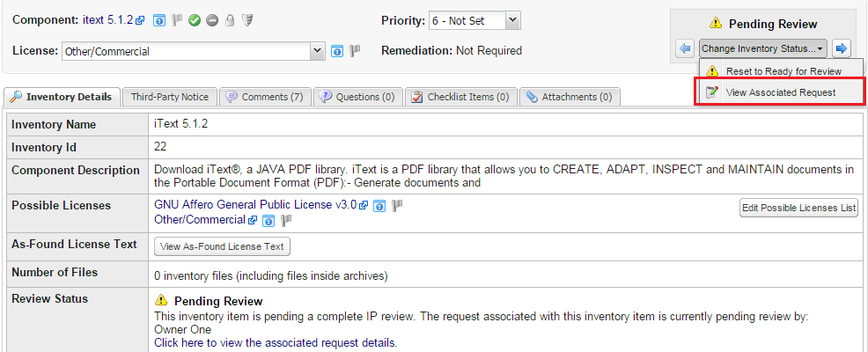Image resolution: width=868 pixels, height=352 pixels.
Task: Click the flag icon next to itext 5.1.2
Action: point(177,20)
